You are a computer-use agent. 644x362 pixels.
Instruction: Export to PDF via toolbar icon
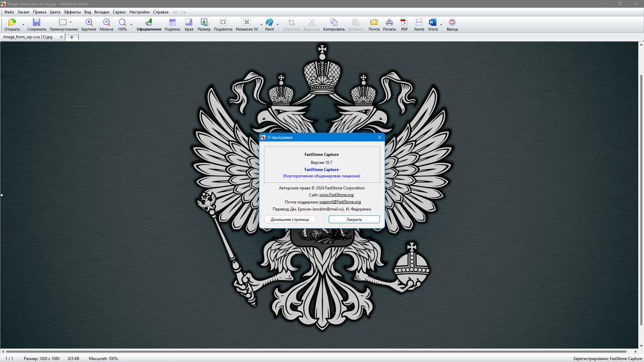pyautogui.click(x=404, y=22)
